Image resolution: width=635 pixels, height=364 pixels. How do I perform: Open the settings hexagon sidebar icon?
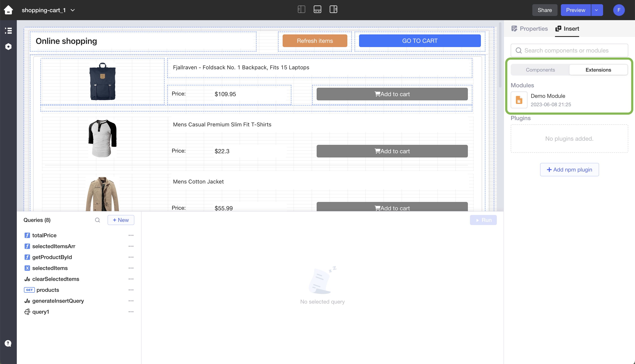(8, 47)
